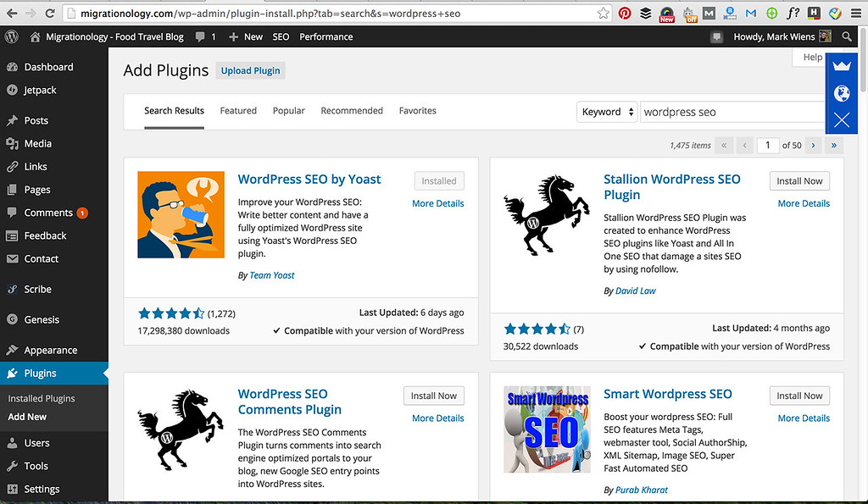Expand the Help tab

point(812,57)
